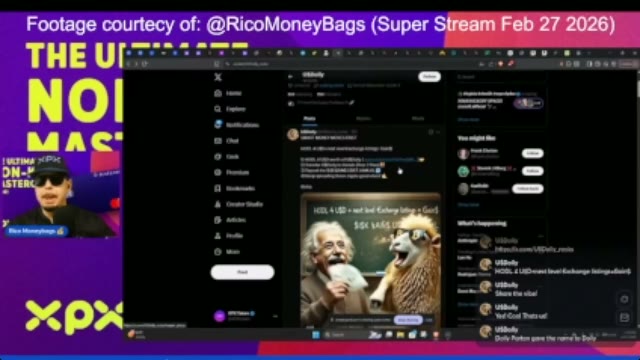Click the Grok icon on the post
Image resolution: width=640 pixels, height=360 pixels.
coord(431,132)
